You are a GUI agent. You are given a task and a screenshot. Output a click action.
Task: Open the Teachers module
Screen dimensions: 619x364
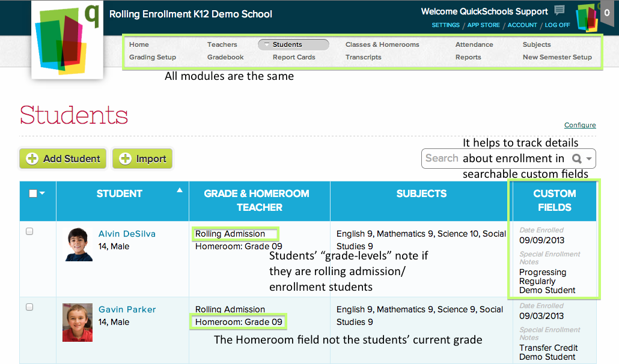[x=222, y=44]
